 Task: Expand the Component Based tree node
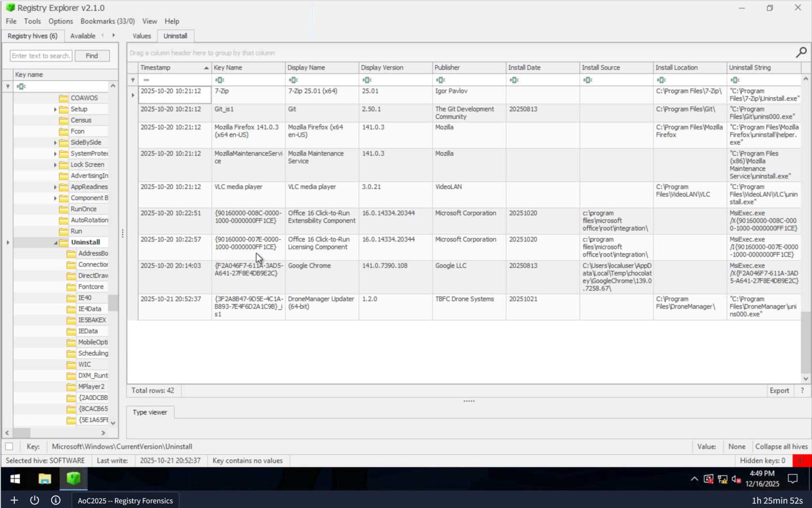55,199
